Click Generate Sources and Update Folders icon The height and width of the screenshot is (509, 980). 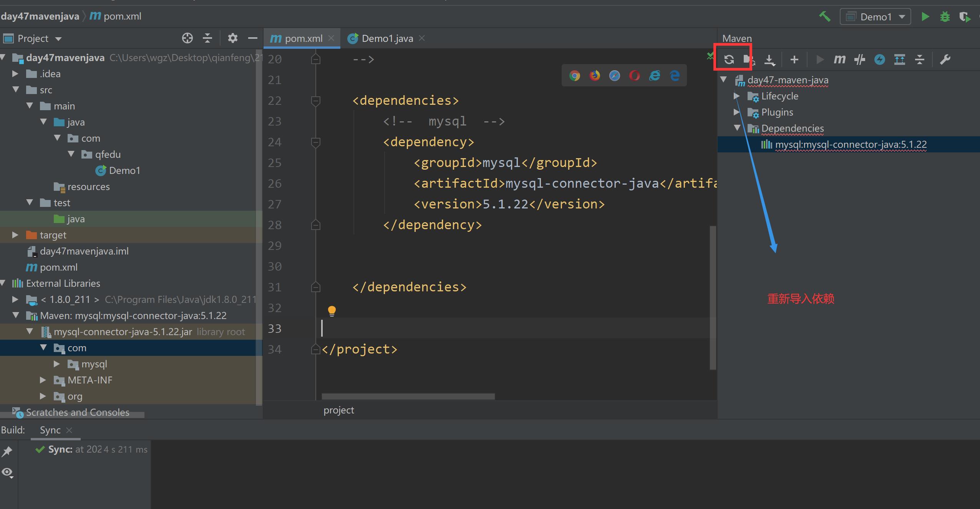coord(749,59)
